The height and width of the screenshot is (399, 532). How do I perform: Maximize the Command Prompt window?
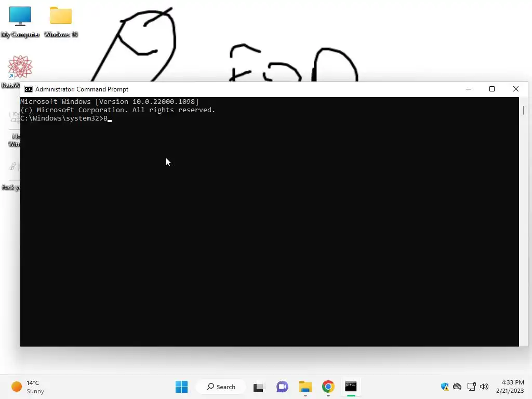491,89
